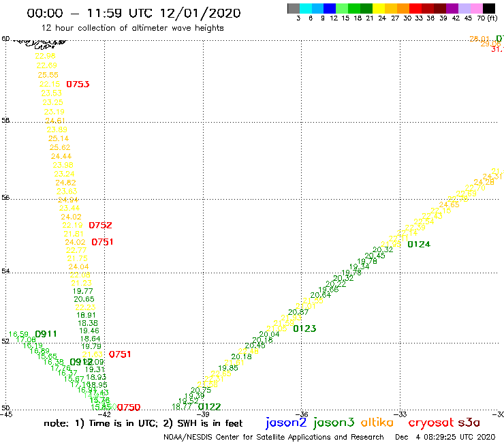Select the cryosat satellite label
This screenshot has height=443, width=504.
click(x=431, y=423)
